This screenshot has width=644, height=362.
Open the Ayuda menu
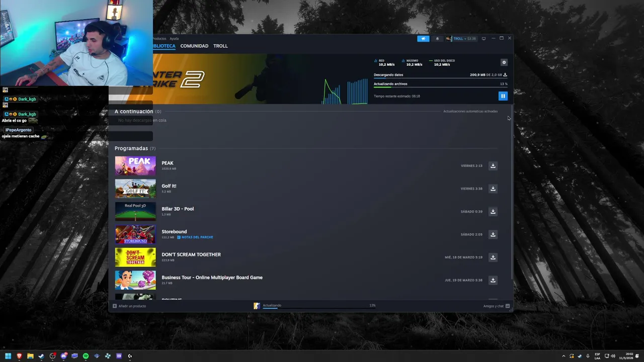click(174, 39)
